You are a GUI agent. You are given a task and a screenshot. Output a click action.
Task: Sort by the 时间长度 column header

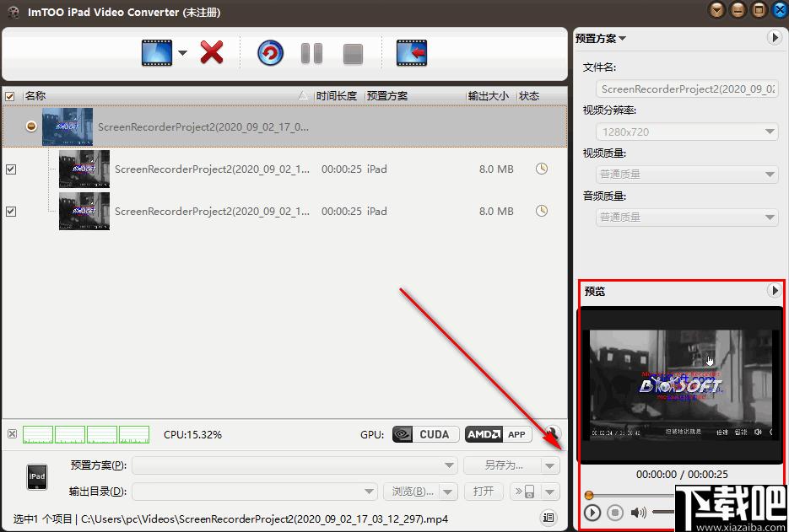pos(336,95)
